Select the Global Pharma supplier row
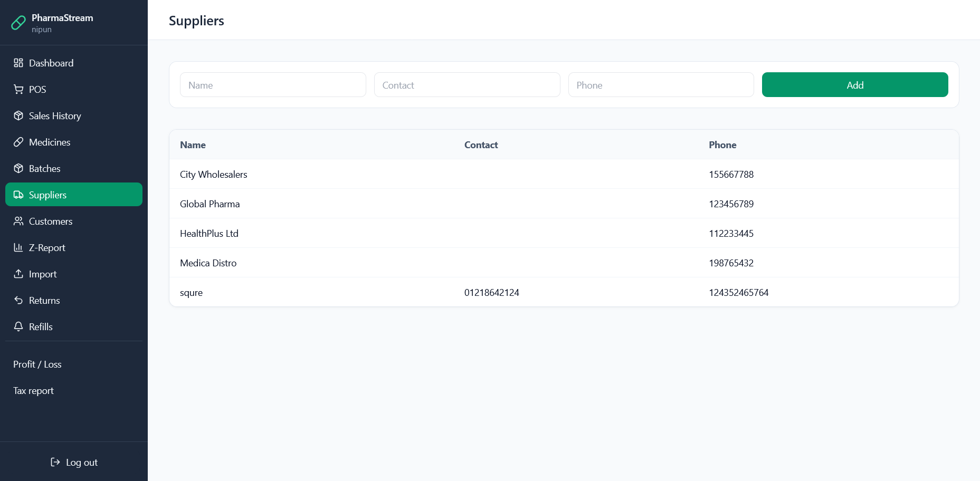 tap(210, 204)
